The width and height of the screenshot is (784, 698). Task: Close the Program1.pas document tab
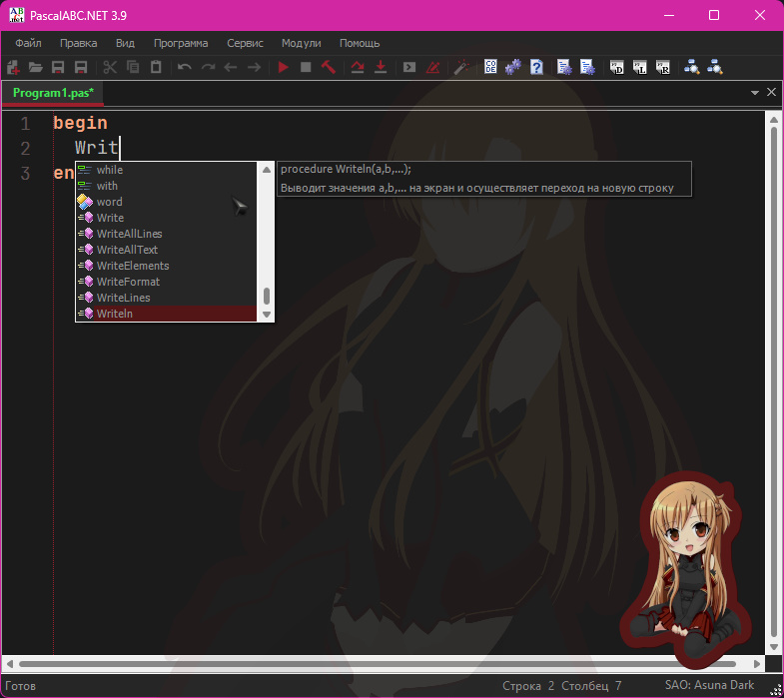[x=771, y=92]
